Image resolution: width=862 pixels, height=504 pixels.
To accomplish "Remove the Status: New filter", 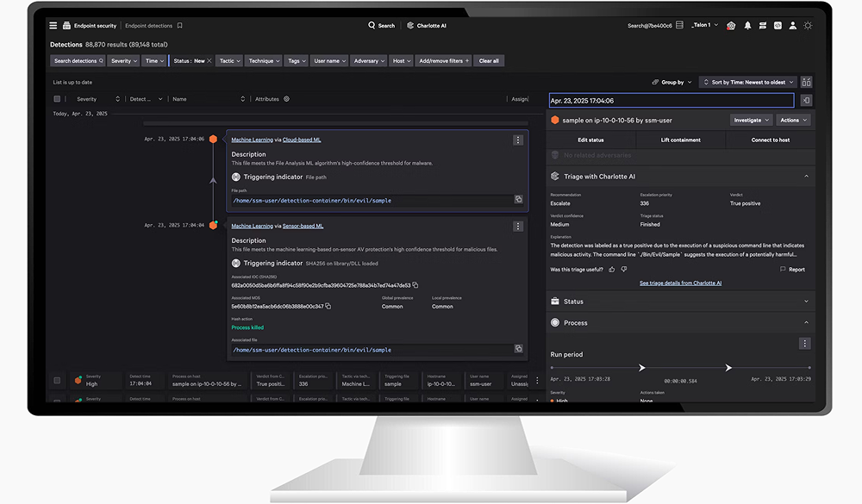I will (210, 61).
